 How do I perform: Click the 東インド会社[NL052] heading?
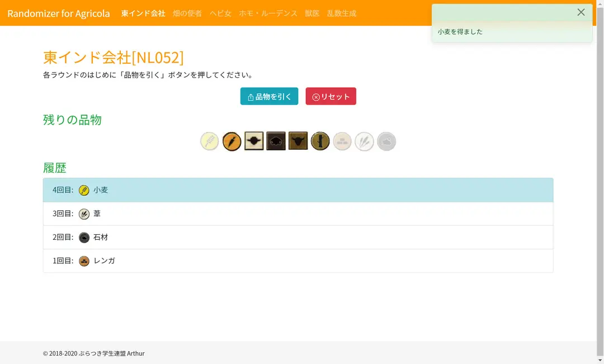(x=113, y=58)
